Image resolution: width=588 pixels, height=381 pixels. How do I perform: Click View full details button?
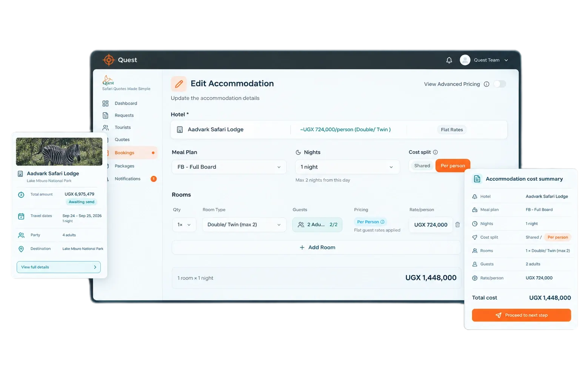(x=58, y=267)
